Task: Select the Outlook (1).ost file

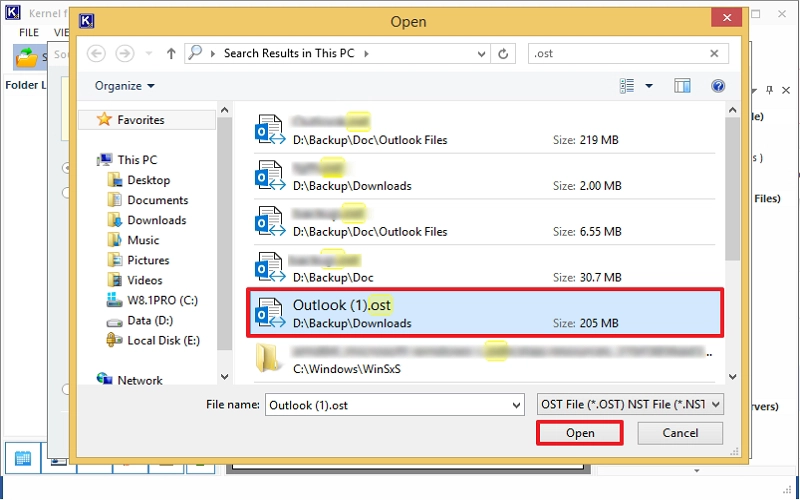Action: pos(483,313)
